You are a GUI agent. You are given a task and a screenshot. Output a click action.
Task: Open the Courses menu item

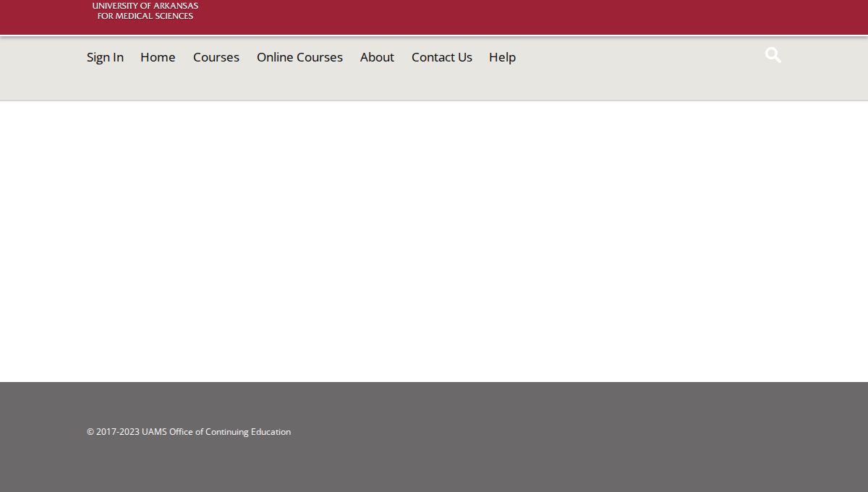tap(216, 57)
